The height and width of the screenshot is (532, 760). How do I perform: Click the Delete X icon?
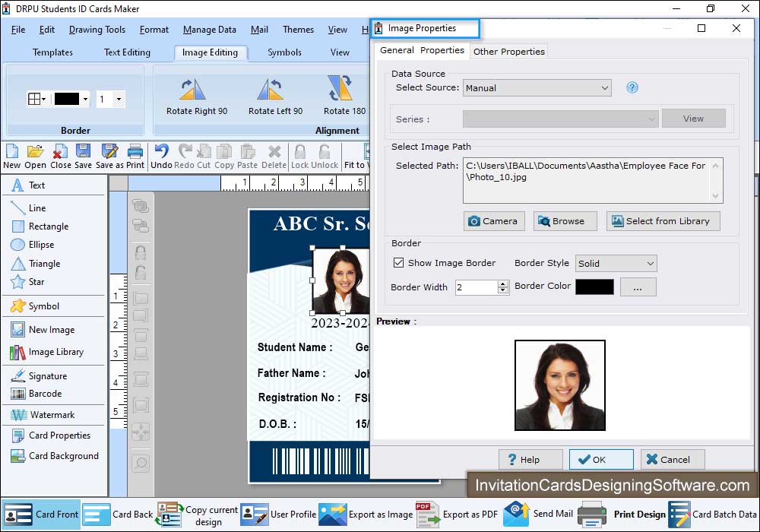pos(274,152)
